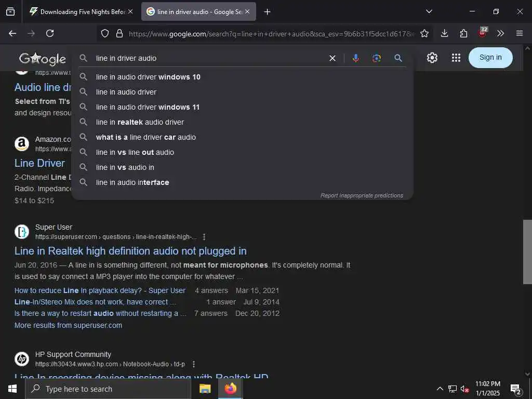Clear the search query with X
Image resolution: width=532 pixels, height=399 pixels.
click(332, 58)
